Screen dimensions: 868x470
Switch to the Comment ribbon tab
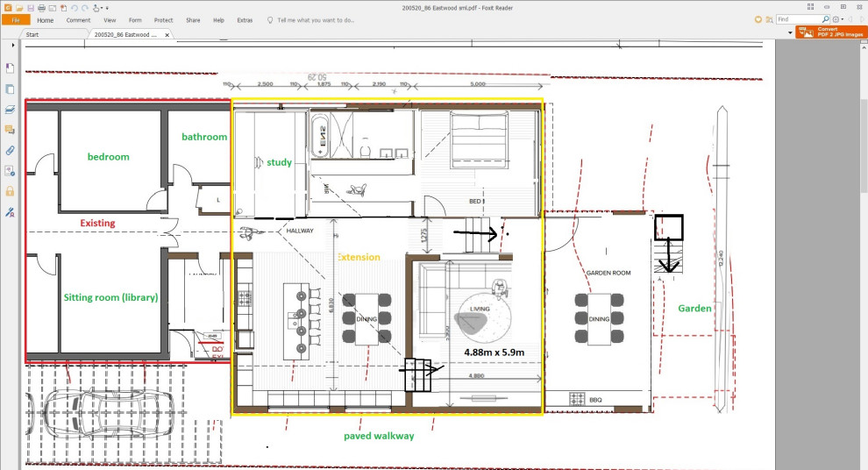pyautogui.click(x=78, y=20)
